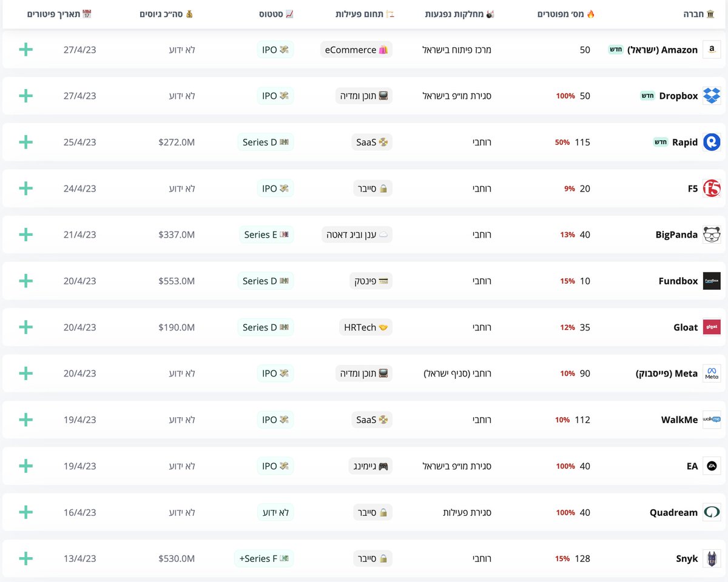Expand the WalkMe row with plus
Image resolution: width=728 pixels, height=582 pixels.
click(25, 420)
